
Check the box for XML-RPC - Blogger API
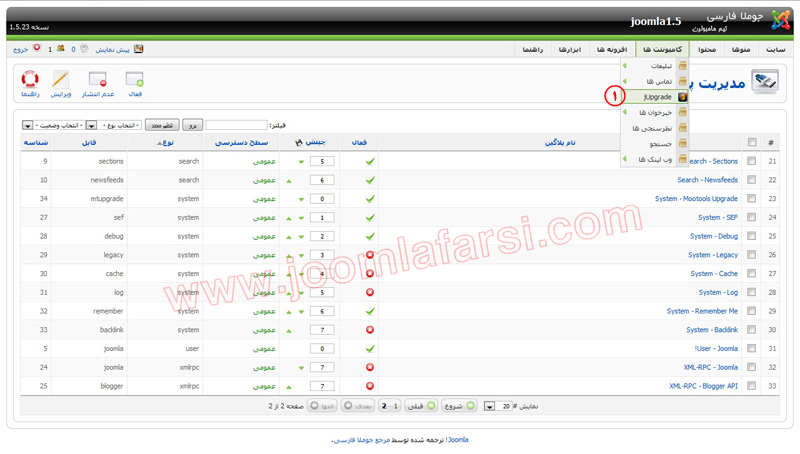(751, 386)
